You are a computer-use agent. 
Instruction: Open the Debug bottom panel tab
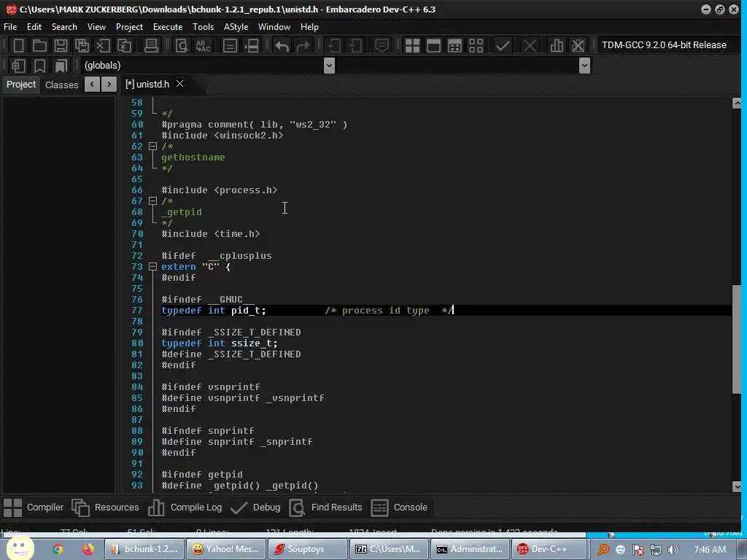point(255,507)
